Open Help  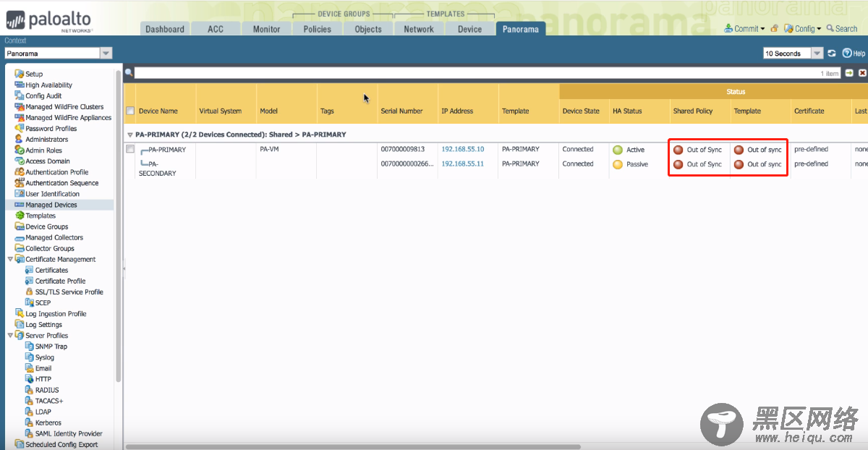tap(854, 54)
